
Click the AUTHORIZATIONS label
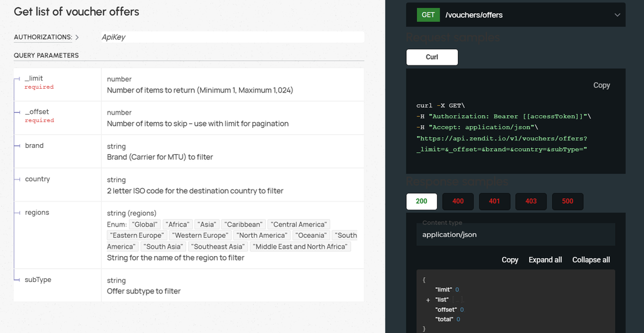click(x=43, y=37)
